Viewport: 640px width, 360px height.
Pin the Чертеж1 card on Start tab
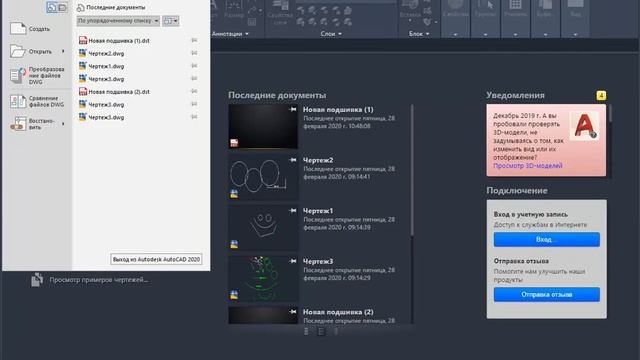pyautogui.click(x=293, y=211)
